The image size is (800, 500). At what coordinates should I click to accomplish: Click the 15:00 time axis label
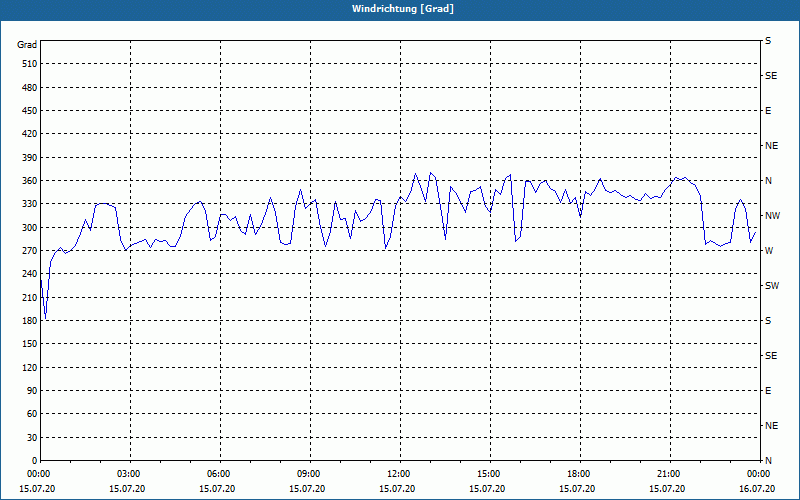[490, 473]
